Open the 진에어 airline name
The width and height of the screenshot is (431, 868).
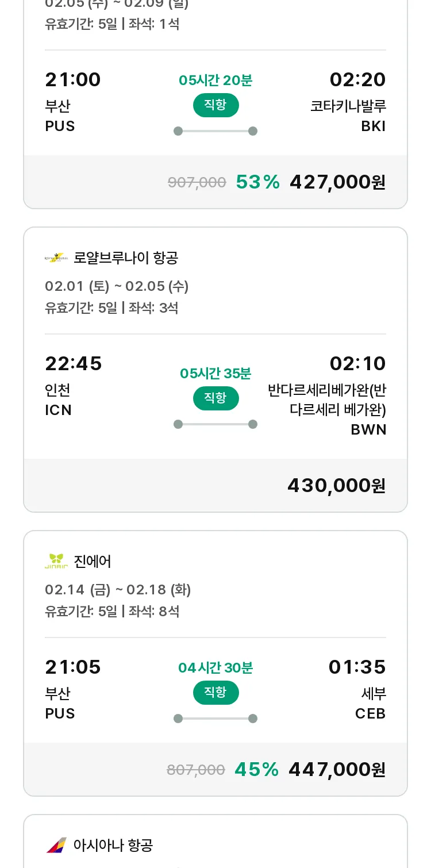(x=93, y=561)
